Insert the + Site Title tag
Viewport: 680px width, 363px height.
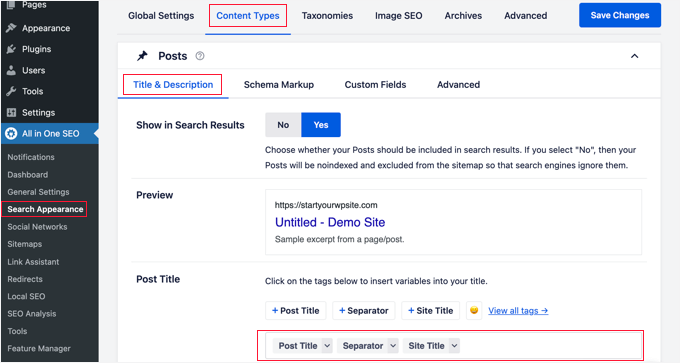click(x=430, y=311)
